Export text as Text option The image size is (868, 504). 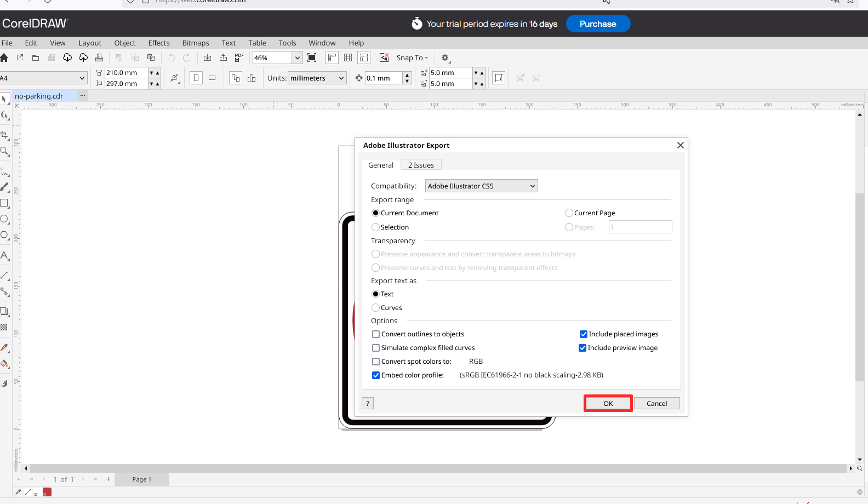[382, 294]
